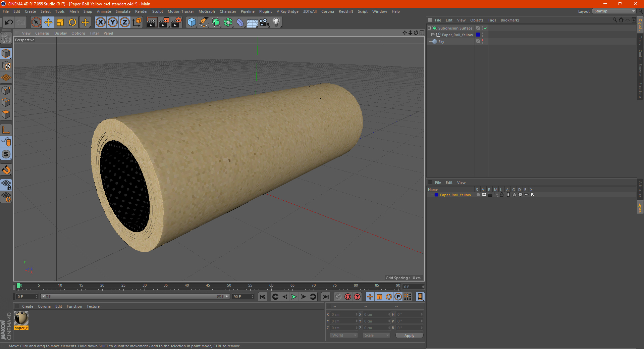Image resolution: width=644 pixels, height=349 pixels.
Task: Toggle Y axis lock
Action: click(113, 22)
